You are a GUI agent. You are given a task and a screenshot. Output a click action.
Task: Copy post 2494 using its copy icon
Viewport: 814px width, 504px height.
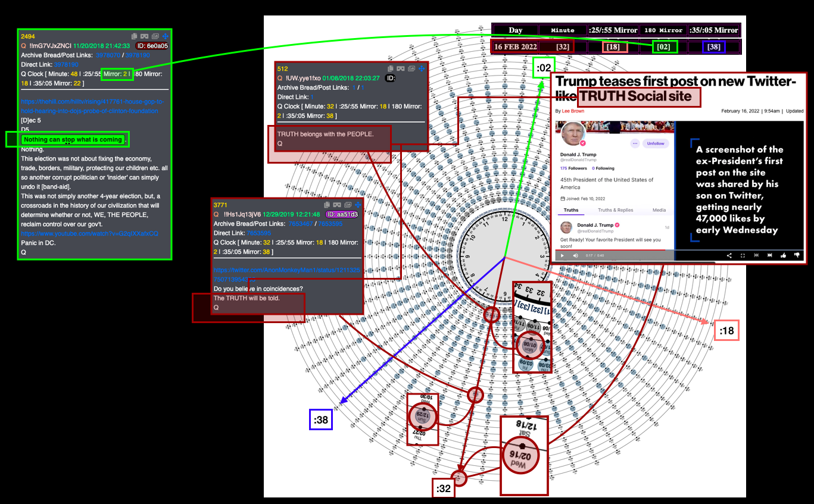coord(135,37)
